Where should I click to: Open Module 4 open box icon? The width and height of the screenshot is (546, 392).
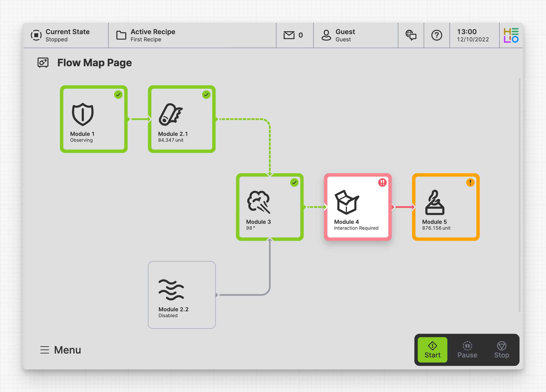(347, 202)
